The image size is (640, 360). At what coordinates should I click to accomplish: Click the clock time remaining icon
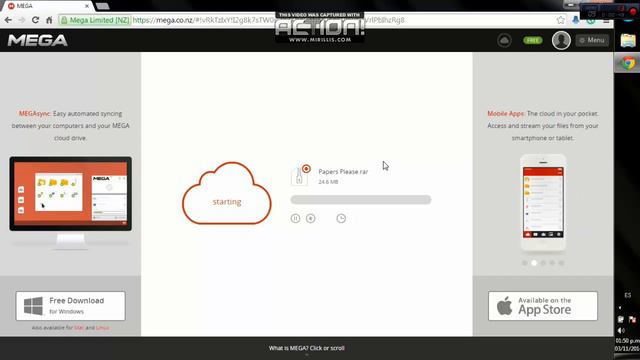click(341, 218)
